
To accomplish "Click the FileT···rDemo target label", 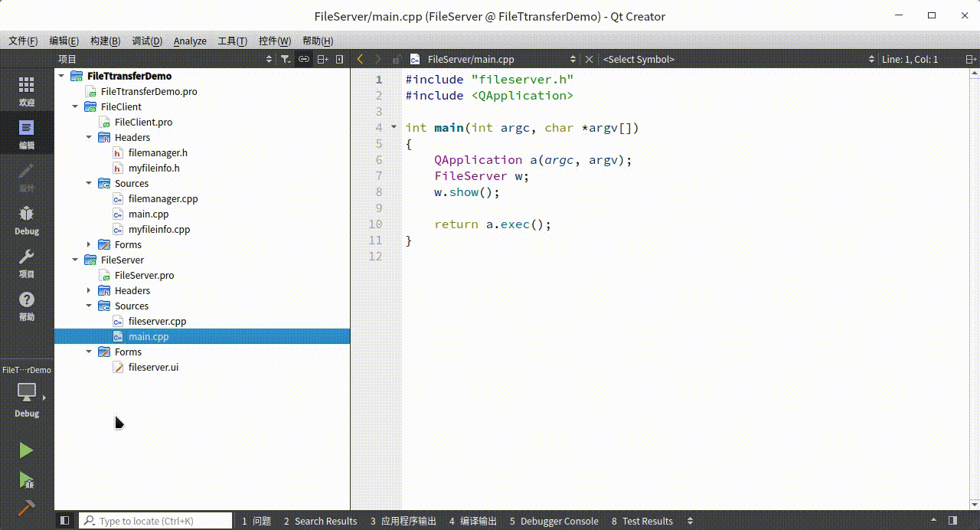I will click(x=27, y=370).
